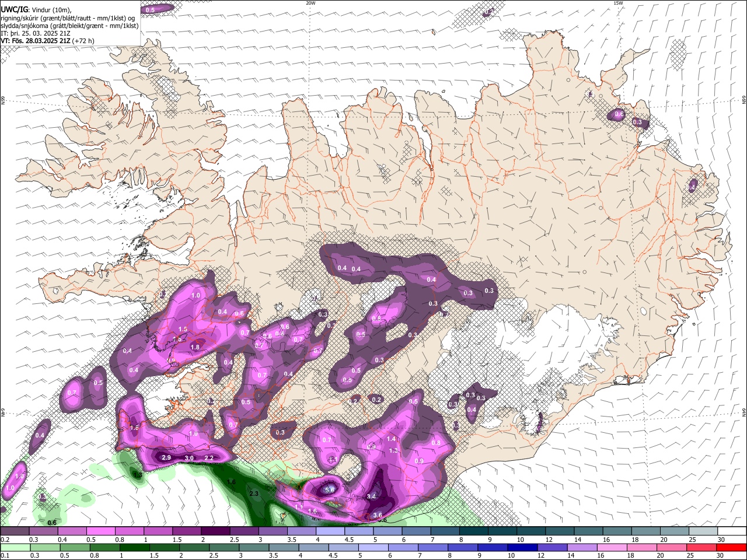Click the 'VT: Fös. 28.03.2025 21Z' valid time
This screenshot has height=560, width=747.
click(36, 41)
